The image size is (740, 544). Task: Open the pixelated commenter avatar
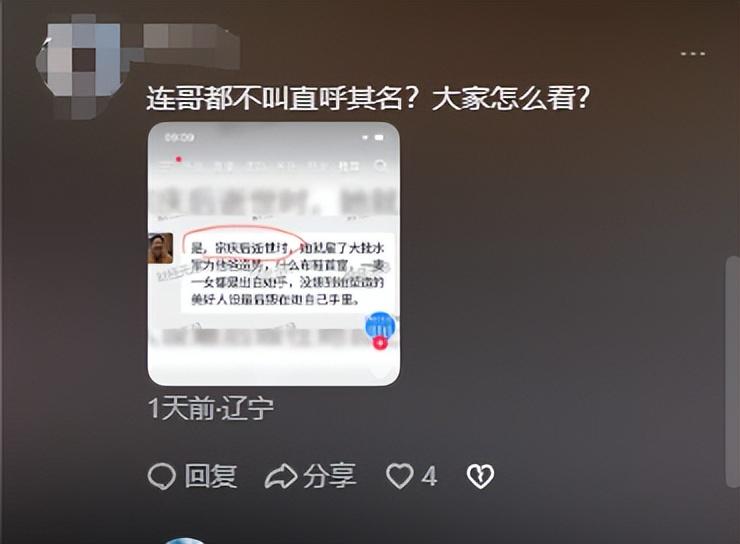point(80,64)
